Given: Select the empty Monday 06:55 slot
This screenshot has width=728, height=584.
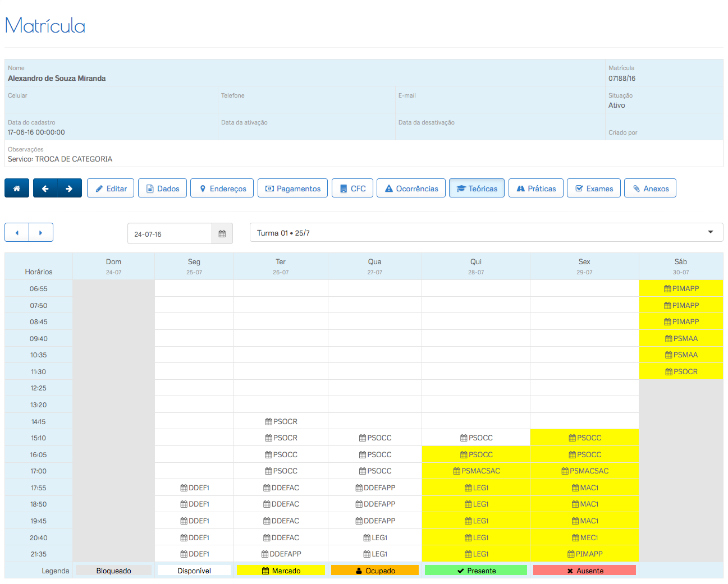Looking at the screenshot, I should [194, 288].
